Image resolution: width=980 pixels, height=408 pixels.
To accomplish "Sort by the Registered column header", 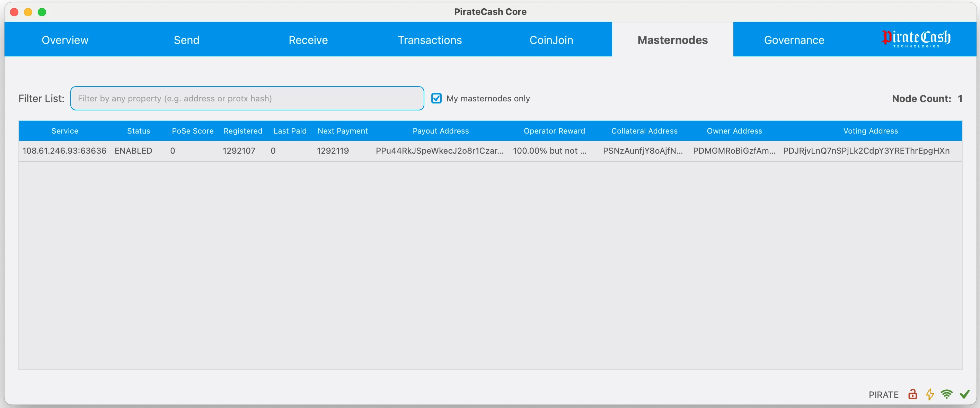I will pos(243,131).
